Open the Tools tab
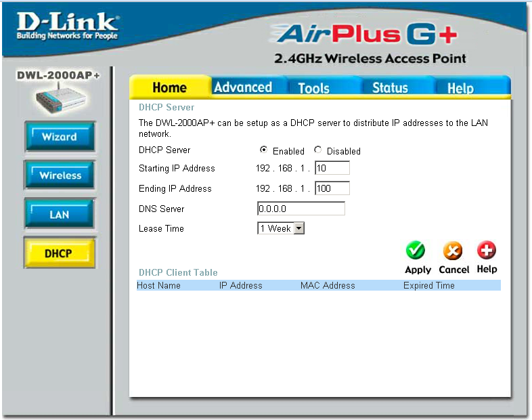Image resolution: width=532 pixels, height=420 pixels. (x=313, y=88)
